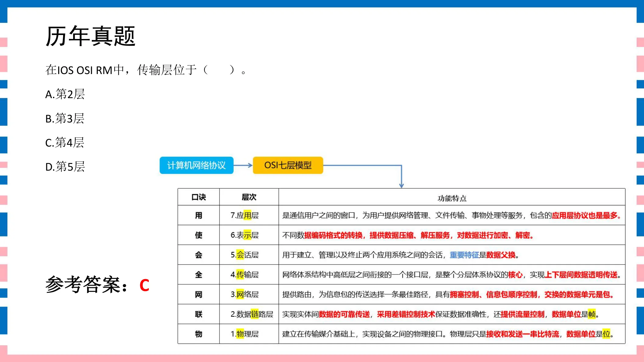Click the mnemonic cell 全
The image size is (644, 362).
click(x=199, y=275)
